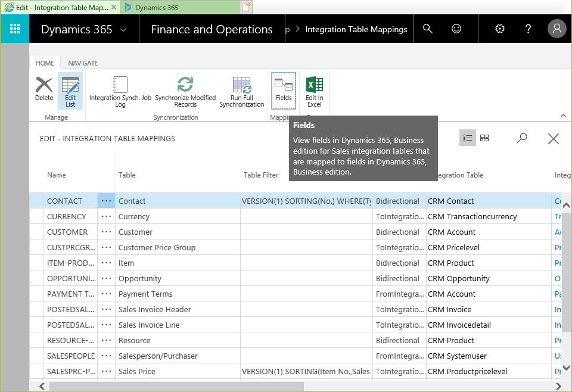Open row menu for SALESPEOPLE
This screenshot has width=572, height=392.
106,356
